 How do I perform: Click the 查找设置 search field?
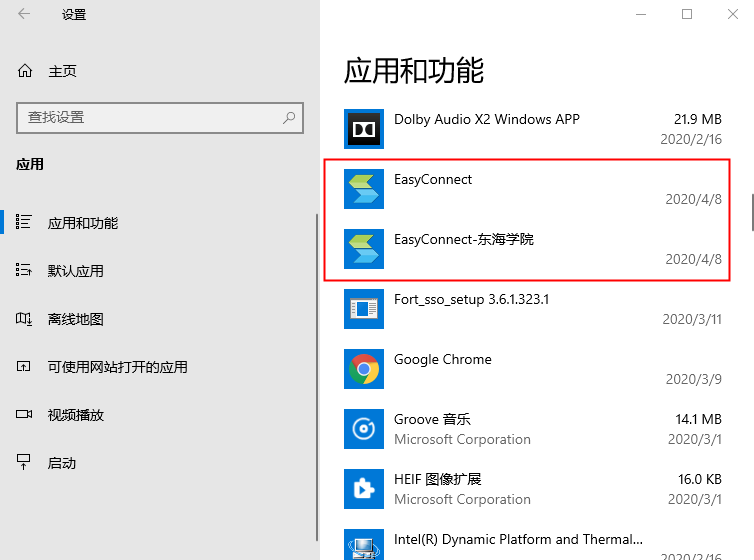coord(148,118)
